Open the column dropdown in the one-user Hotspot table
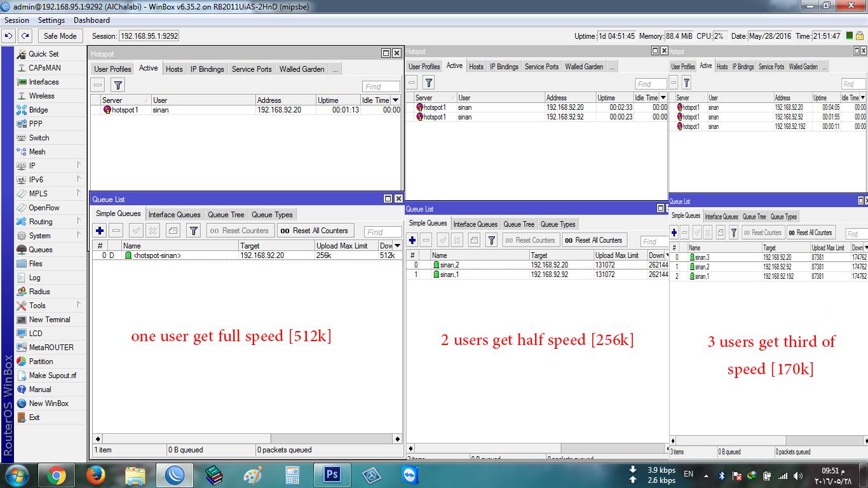The image size is (868, 488). (396, 100)
